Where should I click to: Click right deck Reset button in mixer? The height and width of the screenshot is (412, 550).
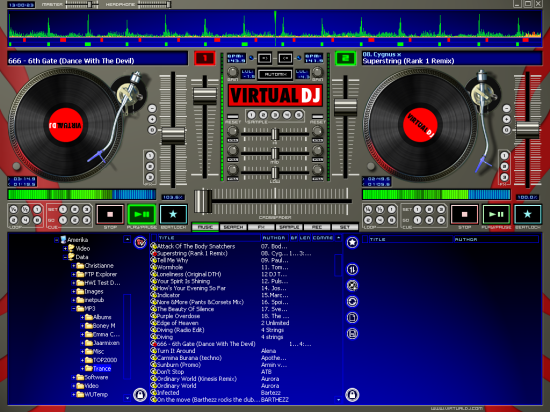click(317, 117)
